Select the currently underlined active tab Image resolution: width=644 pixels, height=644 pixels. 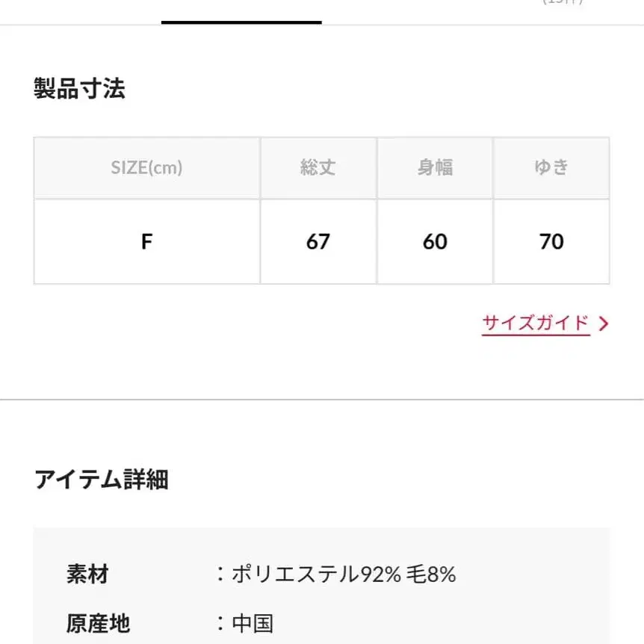pos(241,15)
